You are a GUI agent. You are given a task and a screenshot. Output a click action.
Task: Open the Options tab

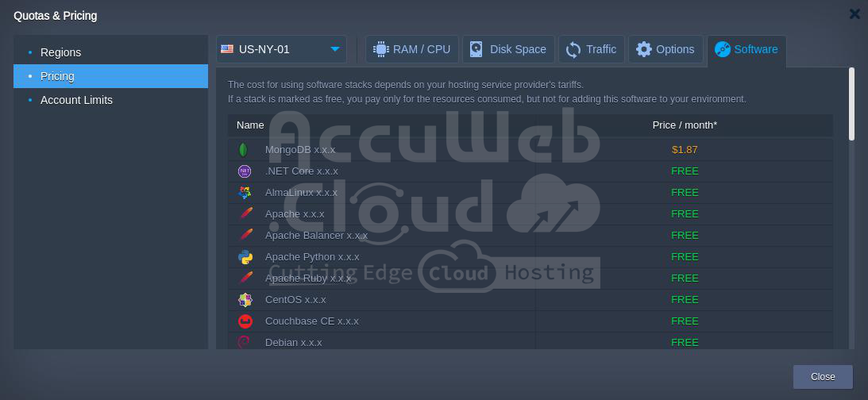click(x=665, y=49)
